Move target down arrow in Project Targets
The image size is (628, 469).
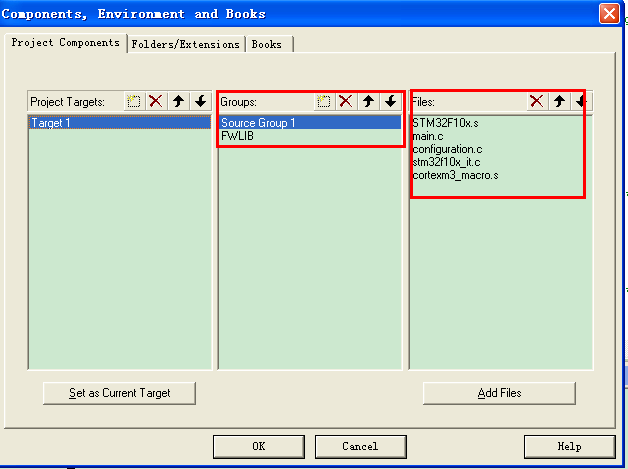tap(200, 101)
